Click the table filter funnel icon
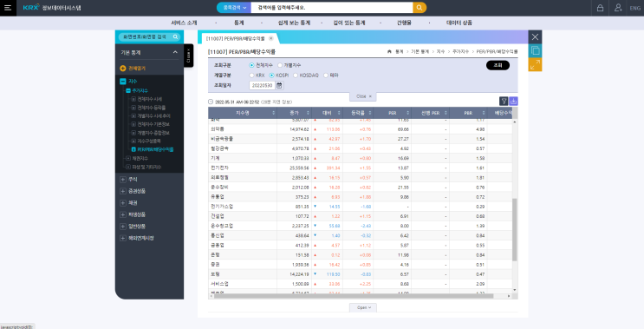Screen dimensions: 644x329 pos(504,102)
